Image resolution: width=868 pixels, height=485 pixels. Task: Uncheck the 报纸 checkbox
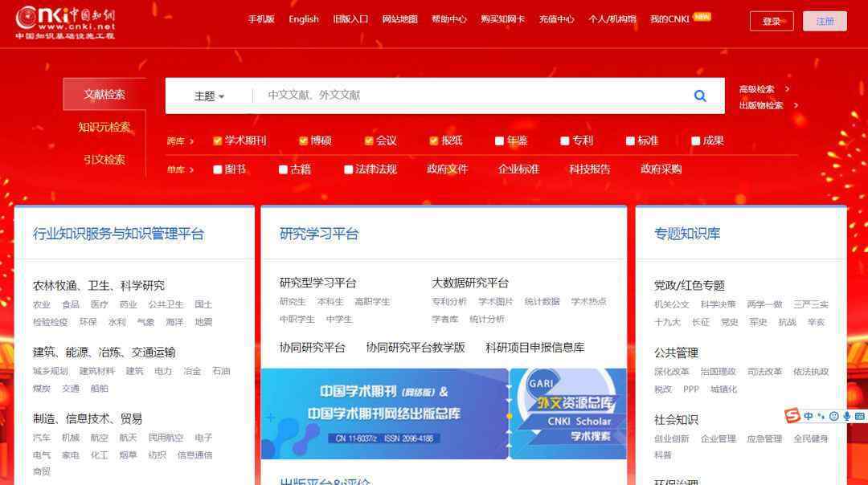[x=434, y=141]
